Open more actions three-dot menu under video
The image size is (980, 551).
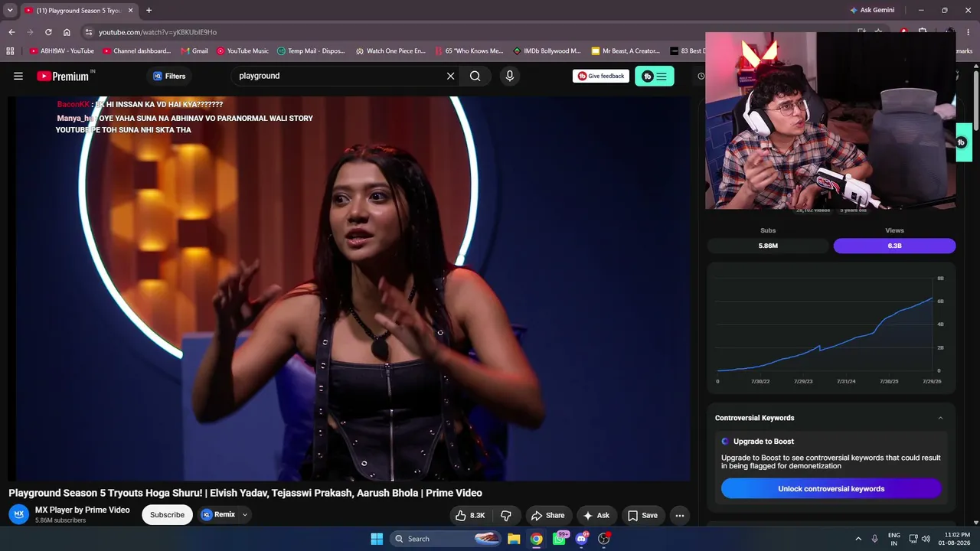(x=680, y=516)
